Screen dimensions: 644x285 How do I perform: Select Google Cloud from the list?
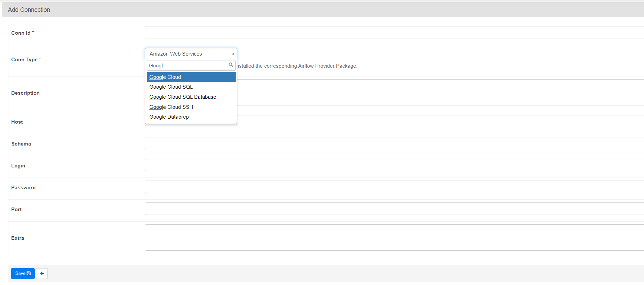click(x=191, y=77)
